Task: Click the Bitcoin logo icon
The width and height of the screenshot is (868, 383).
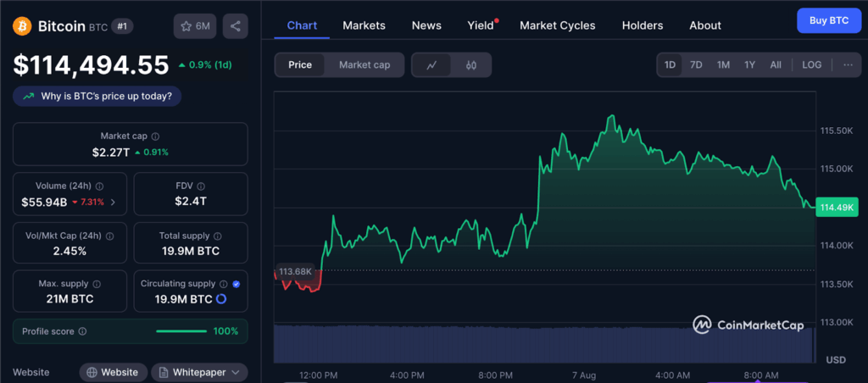Action: pyautogui.click(x=22, y=26)
